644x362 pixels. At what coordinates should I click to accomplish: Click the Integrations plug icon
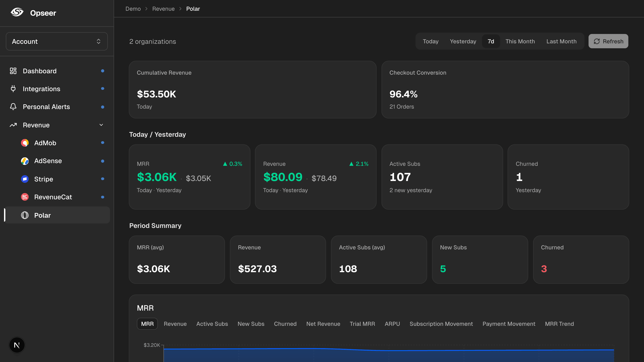tap(13, 89)
